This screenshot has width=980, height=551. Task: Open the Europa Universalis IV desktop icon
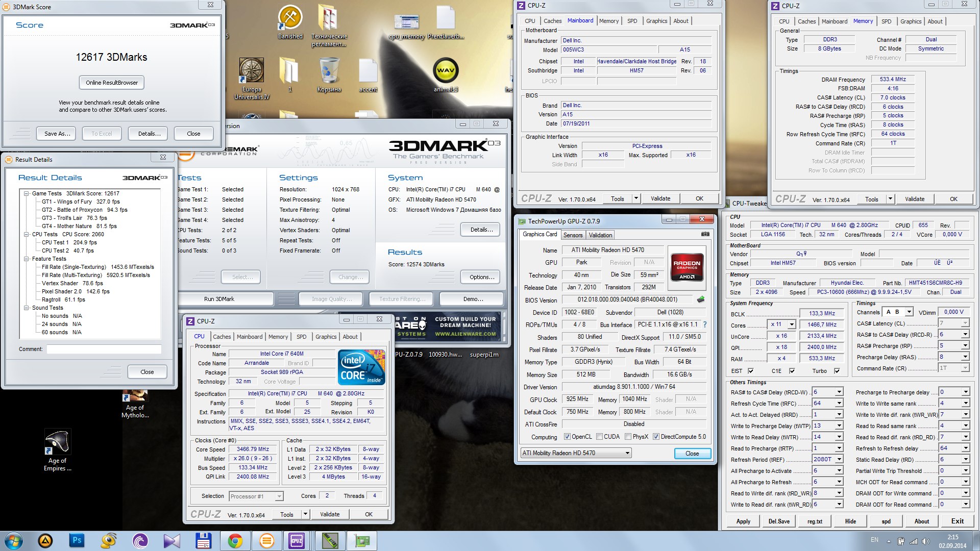252,78
